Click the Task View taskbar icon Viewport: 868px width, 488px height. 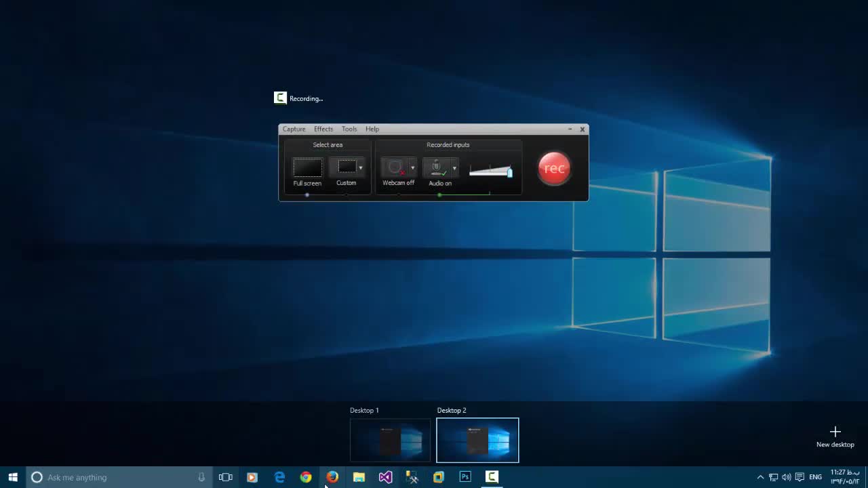pos(226,477)
